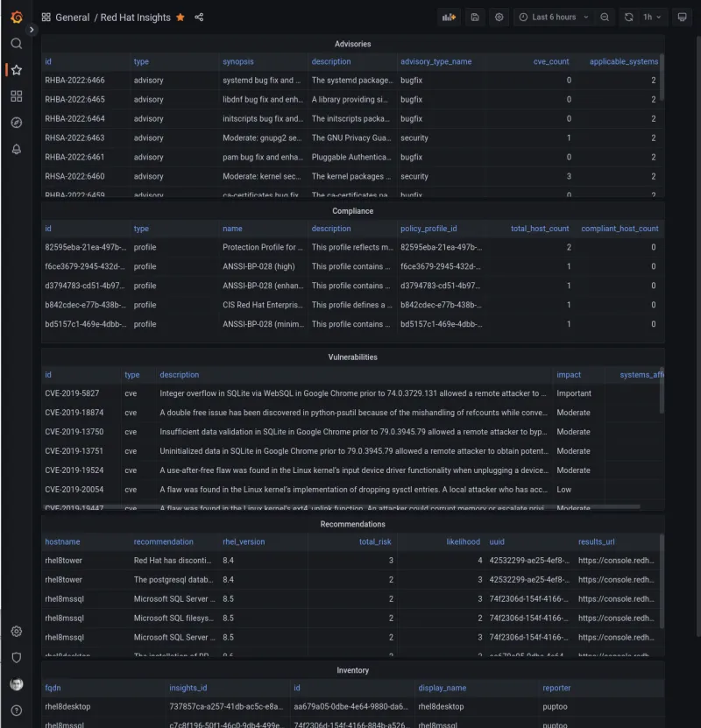Open the Last 6 hours time picker
The height and width of the screenshot is (728, 701).
click(555, 17)
